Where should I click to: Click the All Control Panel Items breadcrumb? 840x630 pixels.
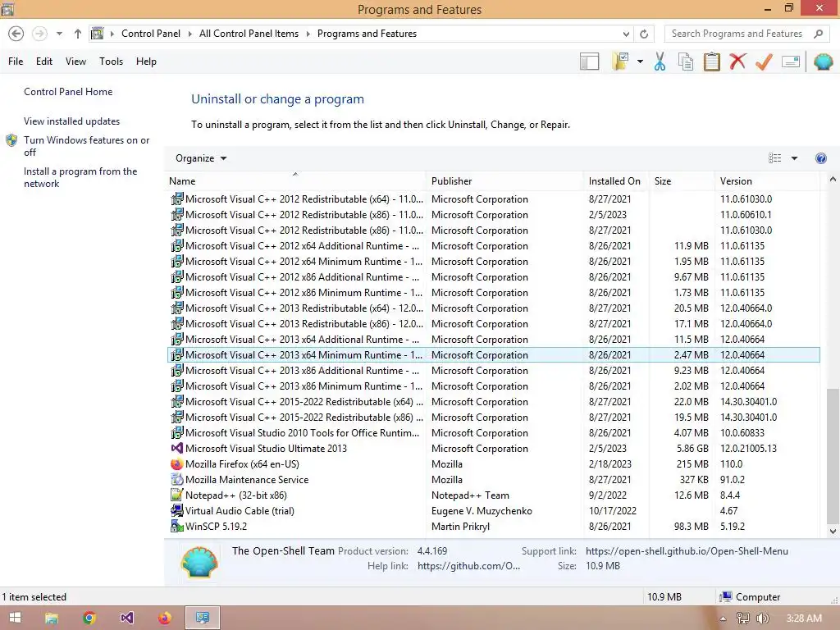pos(249,34)
